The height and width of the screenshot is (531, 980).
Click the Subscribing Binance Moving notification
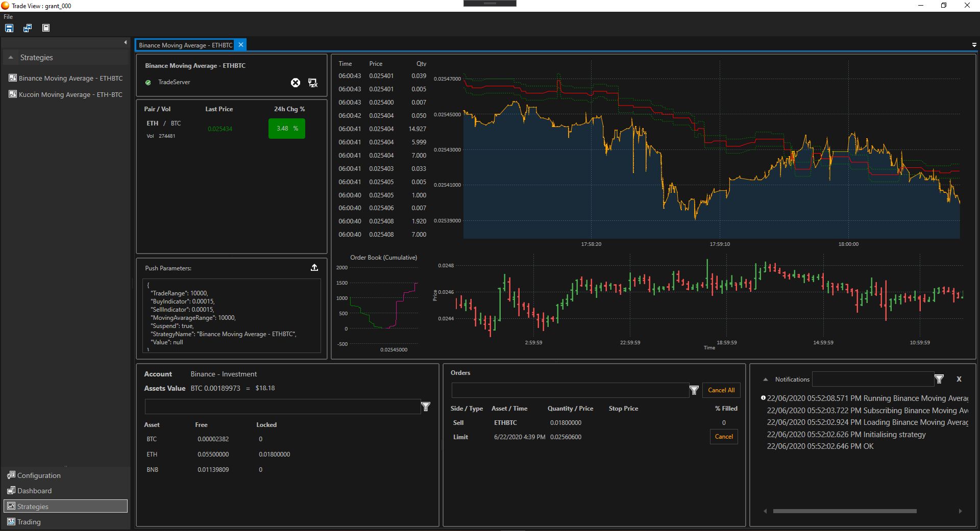[867, 411]
